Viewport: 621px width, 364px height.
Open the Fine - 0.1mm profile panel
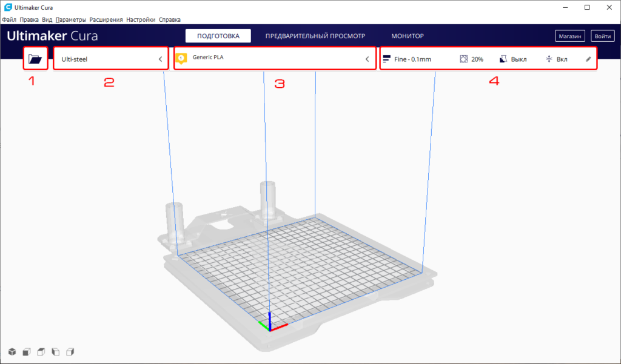tap(408, 59)
